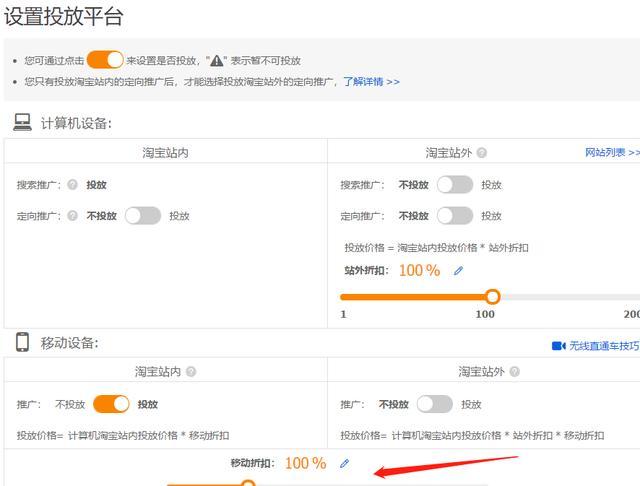The height and width of the screenshot is (486, 640).
Task: Enable 搜索推广 switch under computer 淘宝站外
Action: [454, 185]
